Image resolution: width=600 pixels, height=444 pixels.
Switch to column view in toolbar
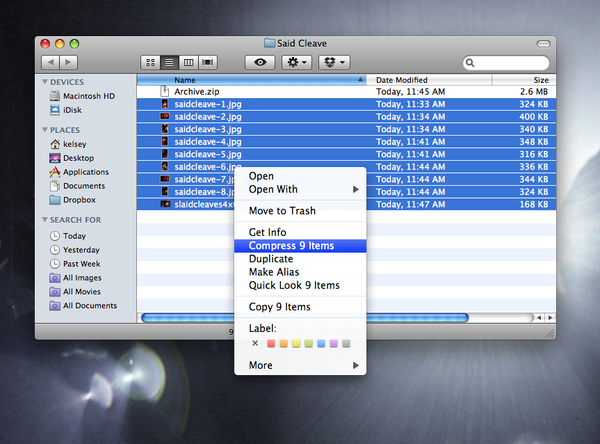(190, 62)
